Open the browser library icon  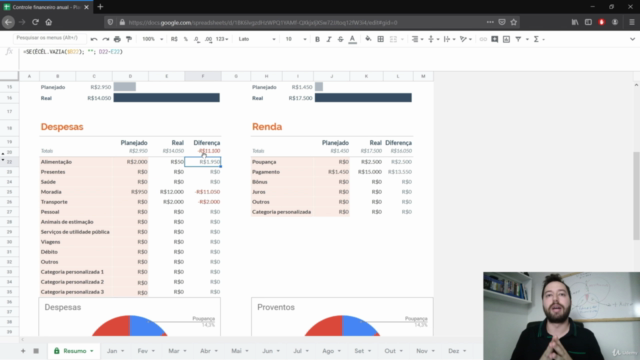point(575,22)
